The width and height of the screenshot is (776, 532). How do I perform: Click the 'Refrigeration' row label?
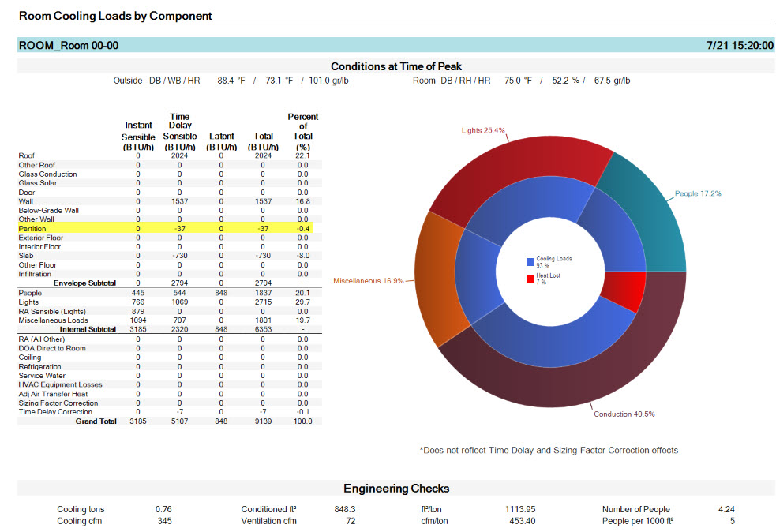tap(39, 367)
